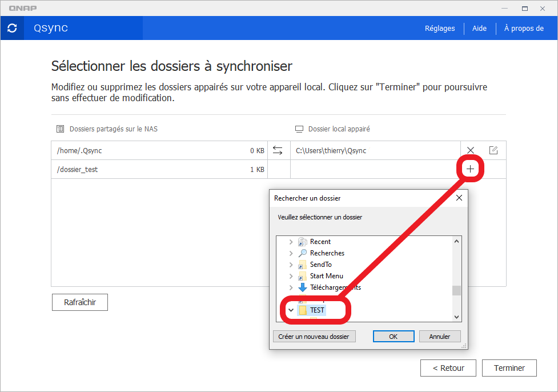This screenshot has height=392, width=558.
Task: Click the Recent folder icon in the tree
Action: click(x=303, y=242)
